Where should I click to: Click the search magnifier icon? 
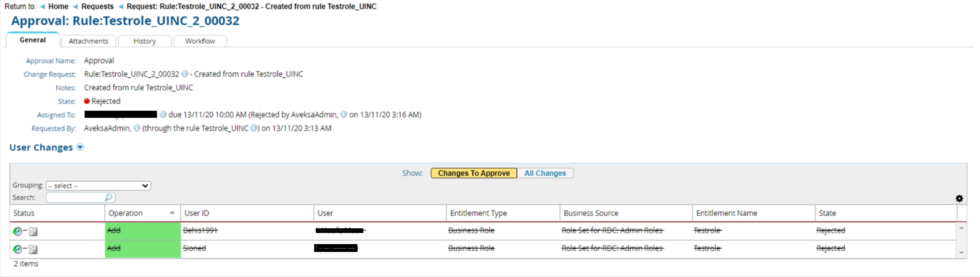tap(109, 197)
